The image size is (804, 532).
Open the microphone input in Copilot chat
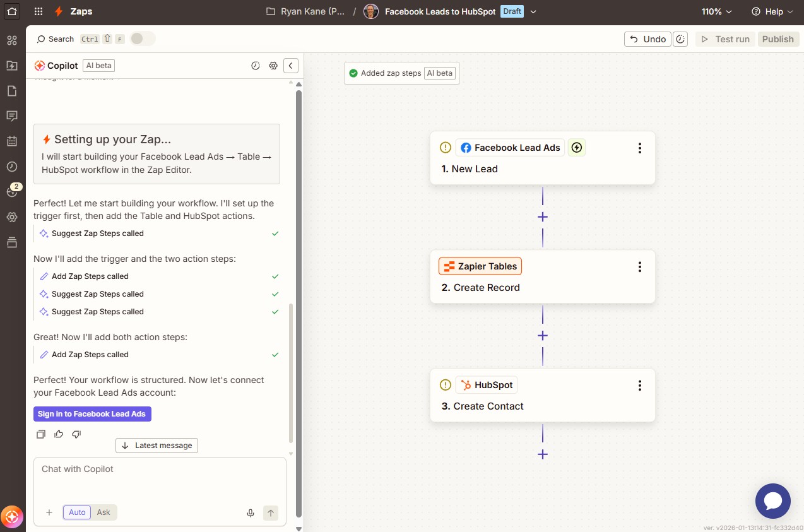[251, 512]
